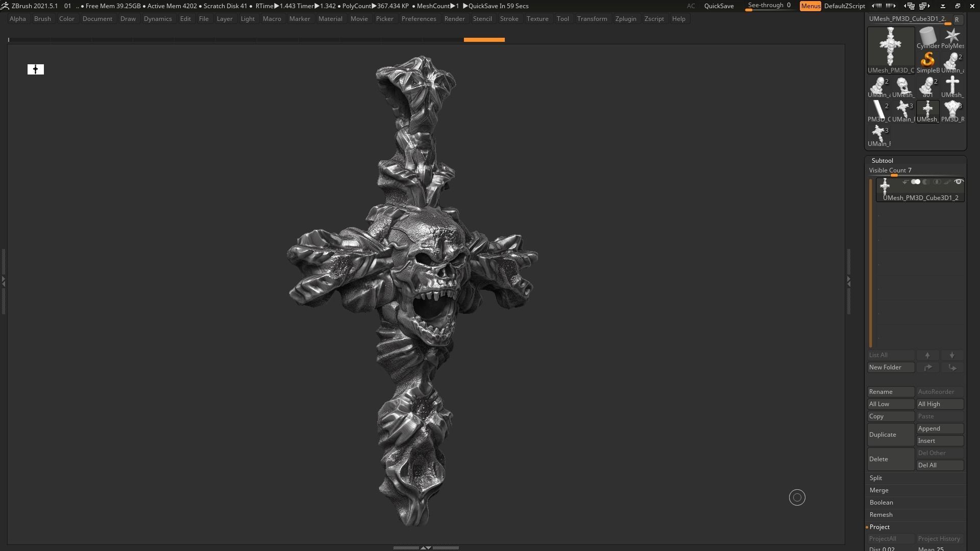Click the downward-bend arrow next to New Folder
This screenshot has width=980, height=551.
pos(952,367)
